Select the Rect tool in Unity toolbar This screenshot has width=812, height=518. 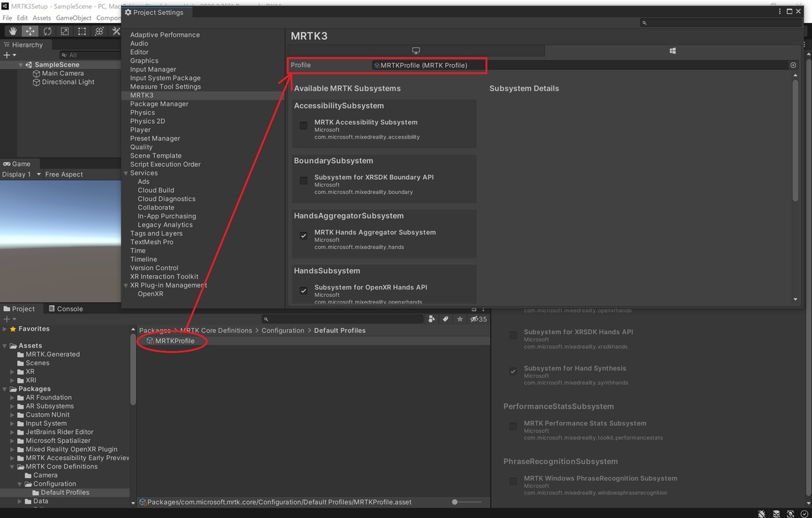pyautogui.click(x=82, y=31)
